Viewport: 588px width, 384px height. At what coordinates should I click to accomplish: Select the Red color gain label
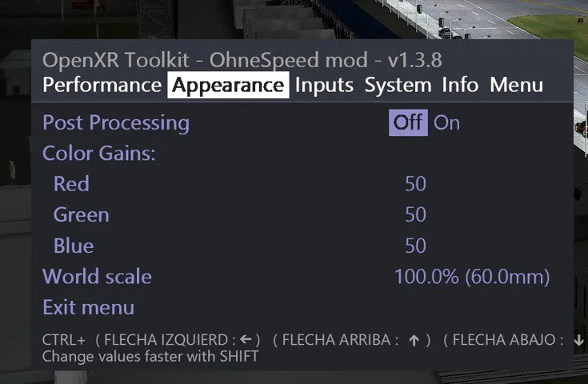coord(71,184)
